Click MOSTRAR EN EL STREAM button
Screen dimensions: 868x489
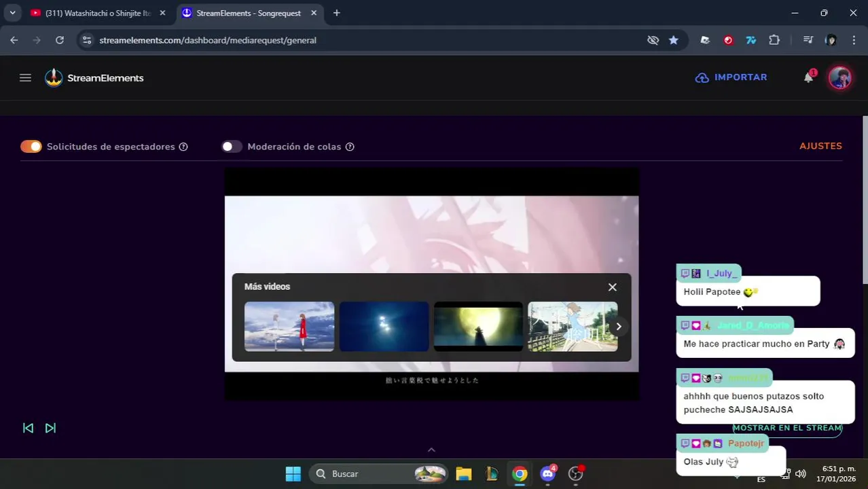click(787, 428)
